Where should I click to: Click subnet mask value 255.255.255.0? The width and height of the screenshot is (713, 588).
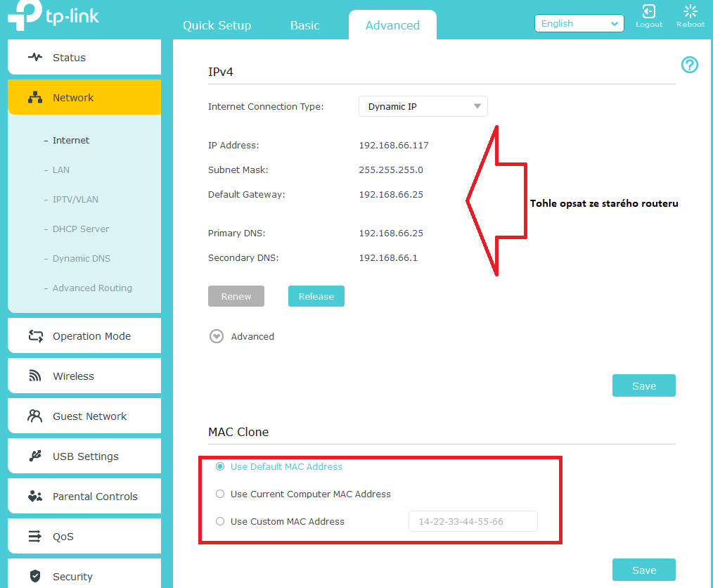[x=391, y=170]
